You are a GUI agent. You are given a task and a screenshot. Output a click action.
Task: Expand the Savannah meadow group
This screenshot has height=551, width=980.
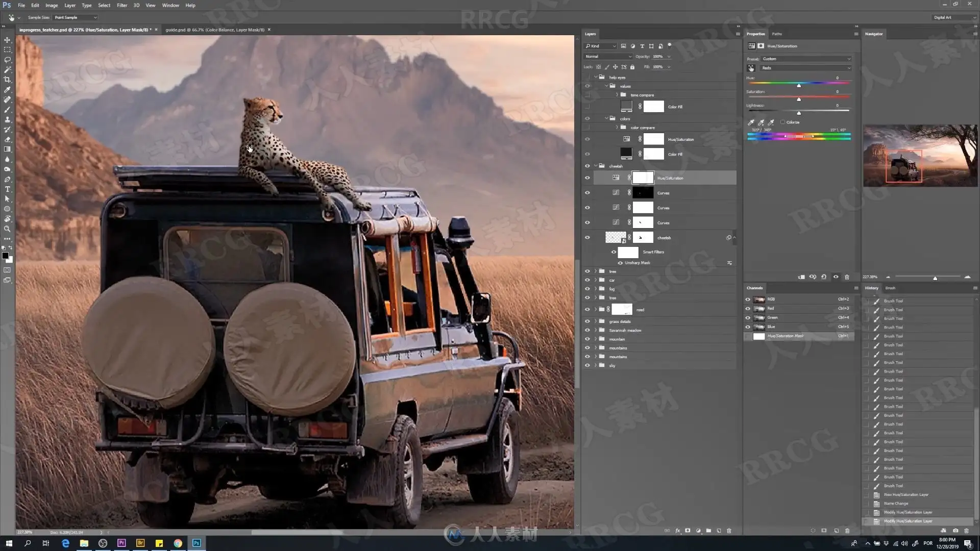coord(595,330)
